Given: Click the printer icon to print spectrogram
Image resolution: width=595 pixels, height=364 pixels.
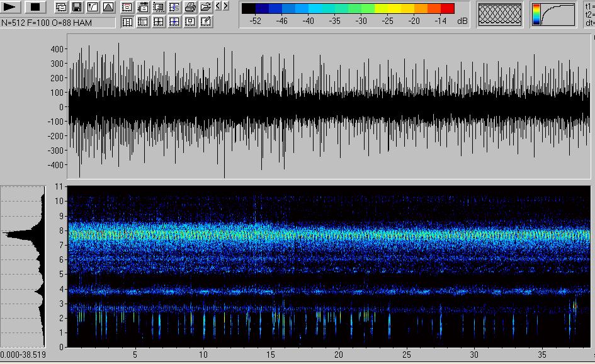Looking at the screenshot, I should tap(190, 8).
